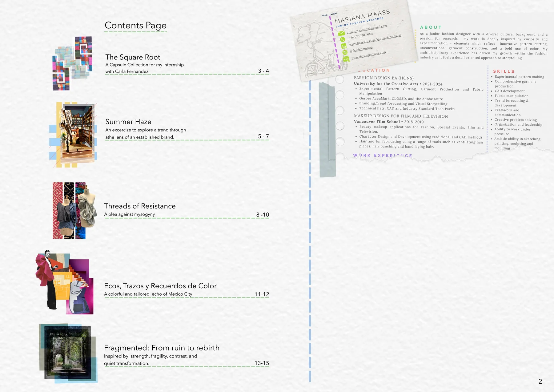
Task: Click the ABOUT section heading
Action: [x=431, y=27]
